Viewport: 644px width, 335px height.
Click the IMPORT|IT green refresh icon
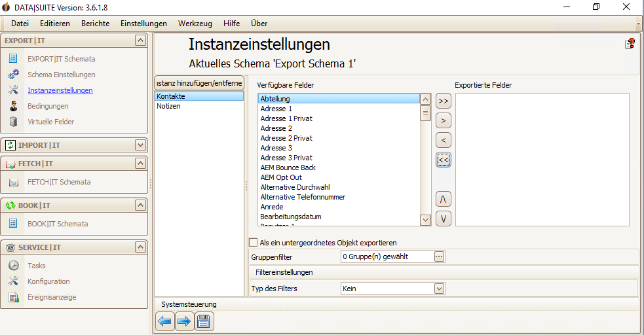(x=10, y=145)
